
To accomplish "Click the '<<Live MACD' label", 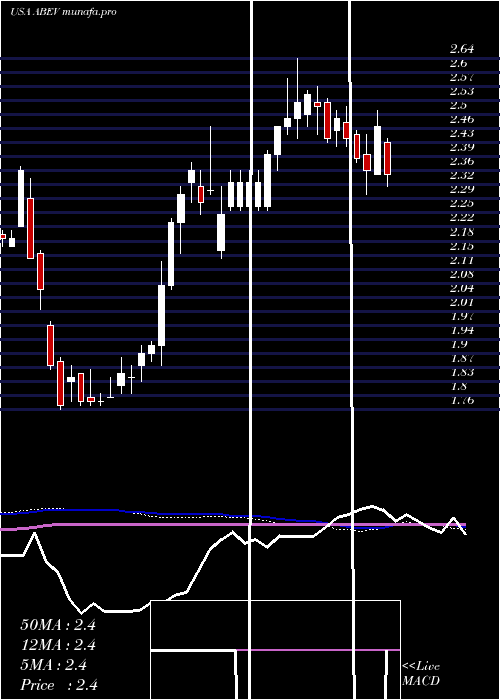I will (421, 674).
